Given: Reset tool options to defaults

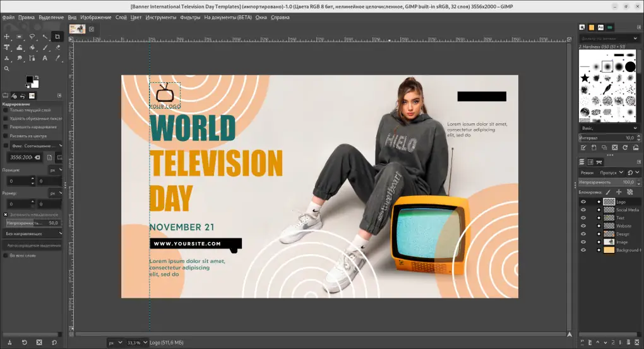Looking at the screenshot, I should click(x=54, y=343).
